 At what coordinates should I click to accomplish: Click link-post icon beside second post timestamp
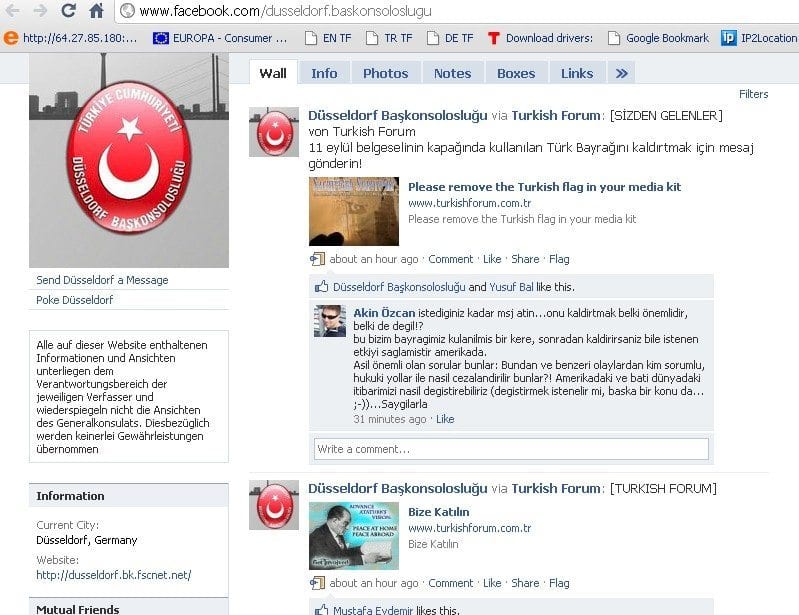[x=317, y=583]
